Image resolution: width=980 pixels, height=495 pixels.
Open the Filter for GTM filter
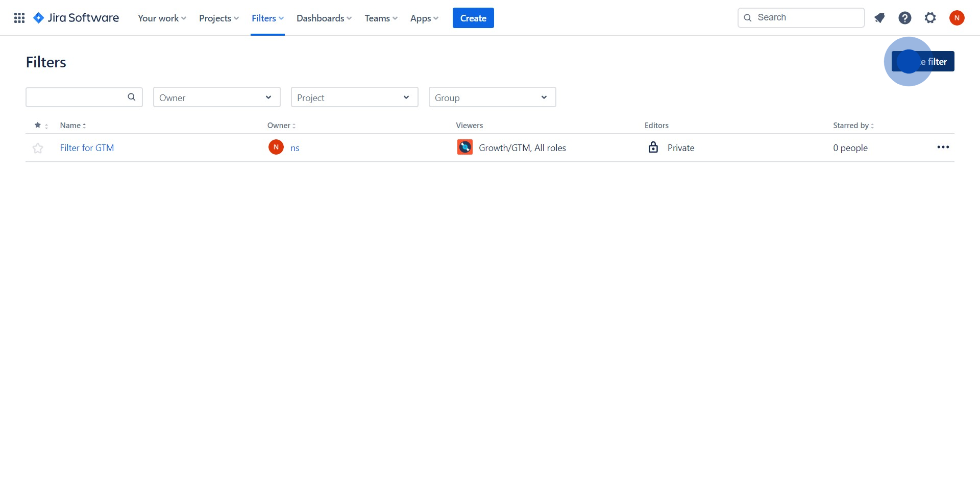coord(87,147)
